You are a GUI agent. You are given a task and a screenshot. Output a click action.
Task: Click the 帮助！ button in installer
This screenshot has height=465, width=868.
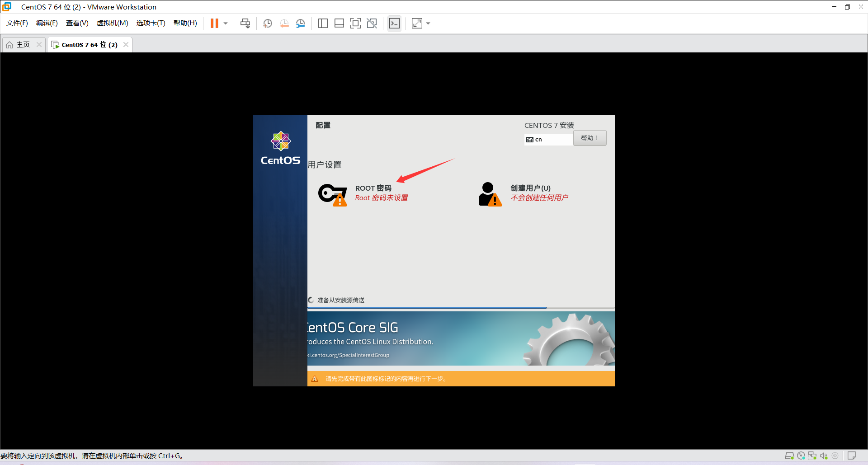(x=590, y=138)
